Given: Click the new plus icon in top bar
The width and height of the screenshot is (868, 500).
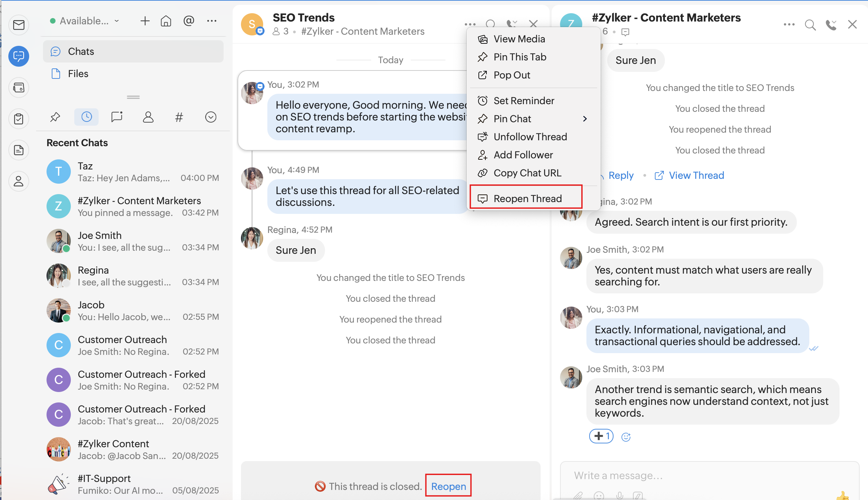Looking at the screenshot, I should 145,21.
